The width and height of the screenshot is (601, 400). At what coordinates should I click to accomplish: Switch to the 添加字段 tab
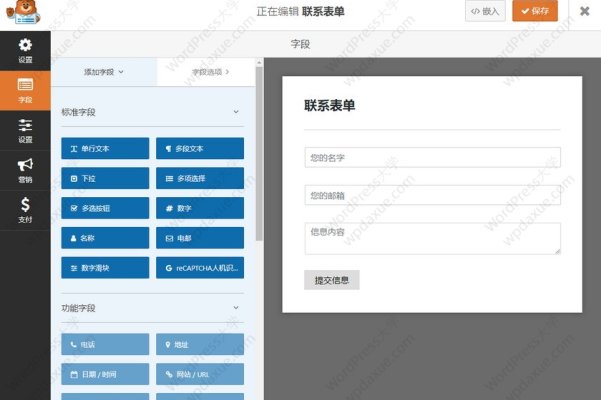tap(104, 72)
